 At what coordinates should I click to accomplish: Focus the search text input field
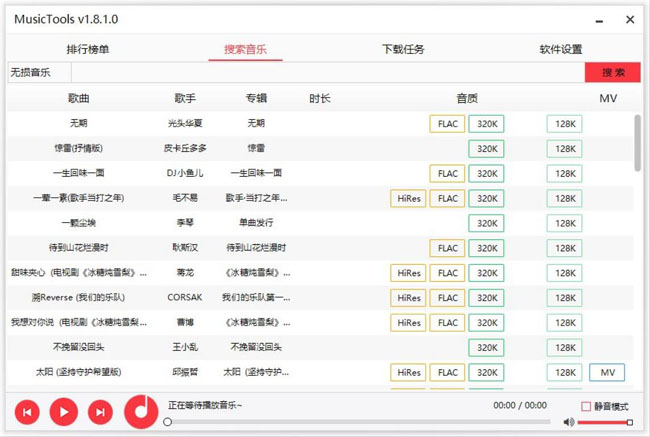tap(328, 73)
